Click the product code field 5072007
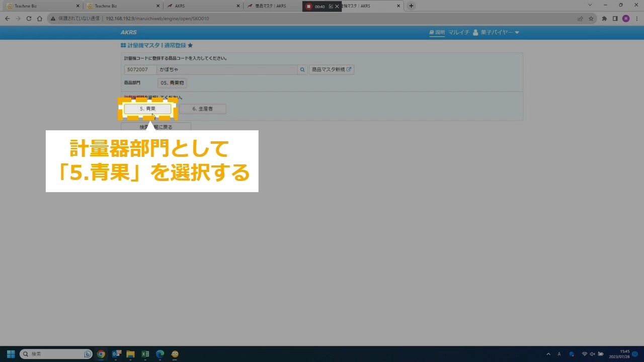Image resolution: width=644 pixels, height=362 pixels. (x=140, y=70)
